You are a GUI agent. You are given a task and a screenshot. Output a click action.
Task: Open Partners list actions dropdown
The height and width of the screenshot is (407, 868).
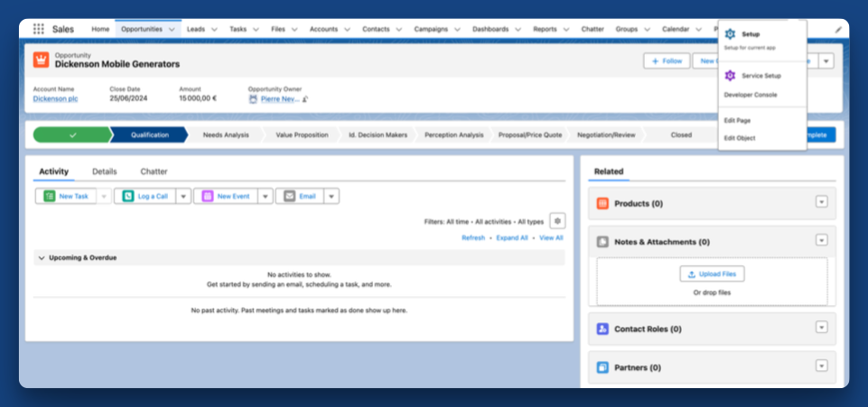(x=822, y=365)
